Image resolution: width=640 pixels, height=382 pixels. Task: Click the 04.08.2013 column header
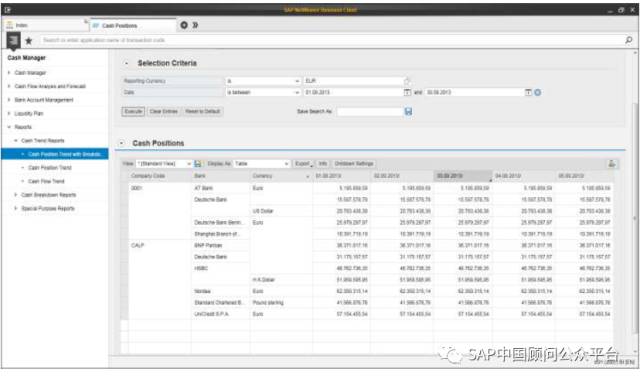click(x=523, y=176)
